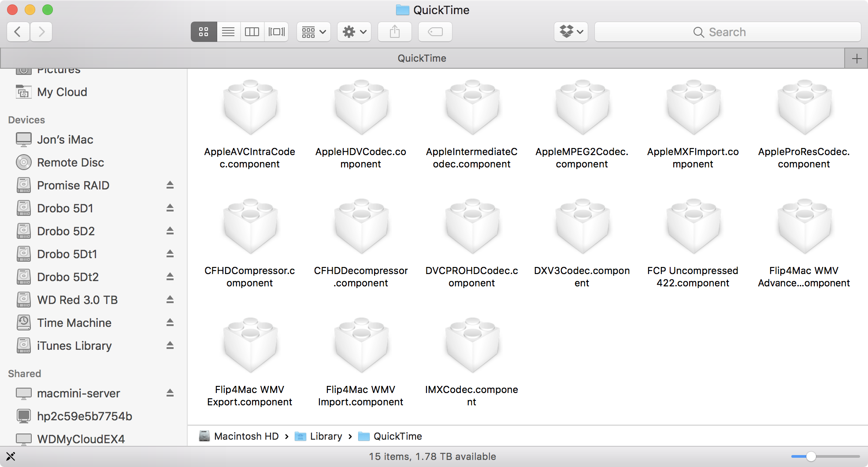Click Library in path bar

(x=319, y=436)
